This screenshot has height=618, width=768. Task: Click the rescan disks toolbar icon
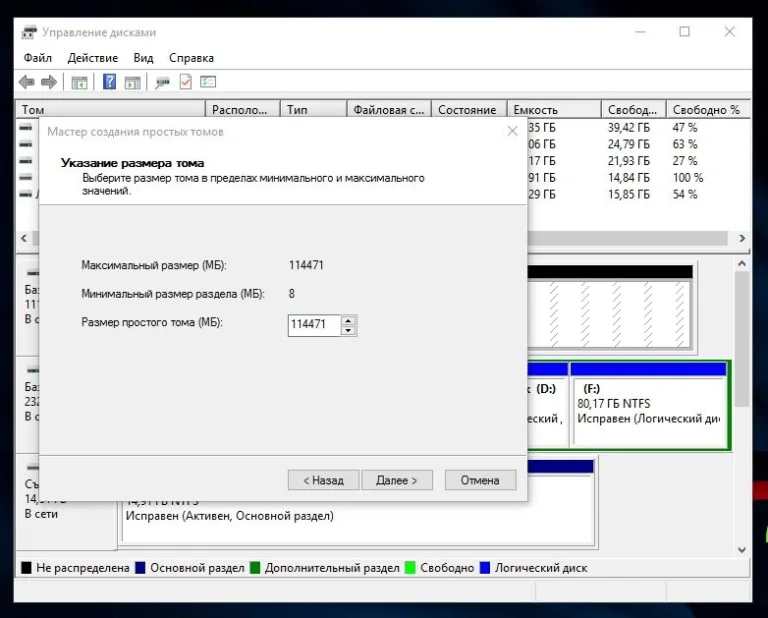[162, 82]
